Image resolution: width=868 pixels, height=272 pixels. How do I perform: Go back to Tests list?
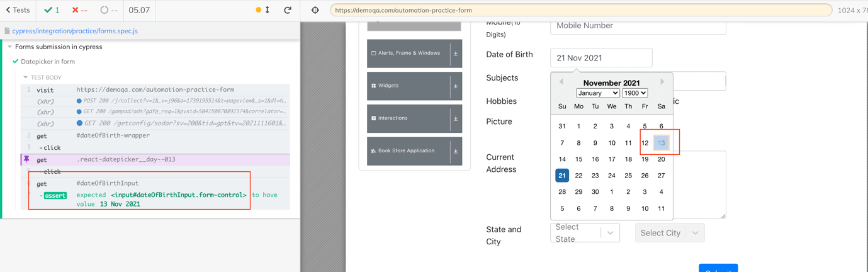click(x=18, y=10)
